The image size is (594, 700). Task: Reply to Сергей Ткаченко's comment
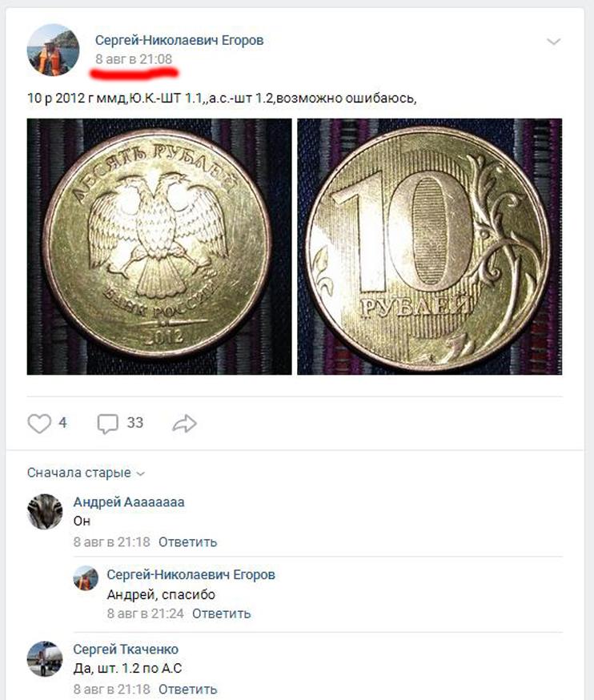click(x=188, y=690)
